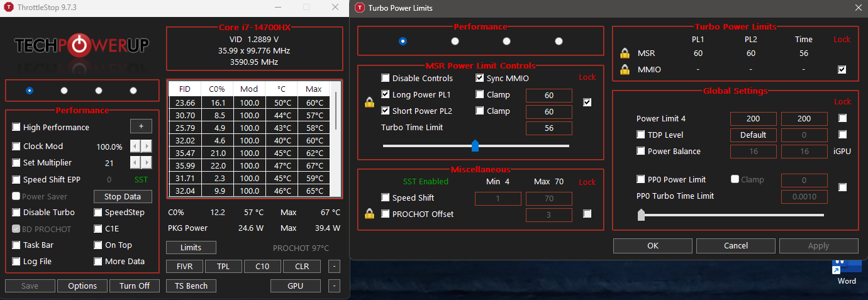The height and width of the screenshot is (300, 868).
Task: Open ThrottleStop Options
Action: [82, 286]
